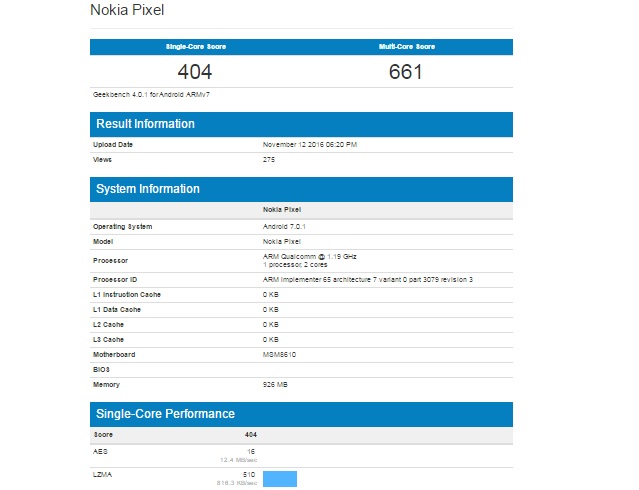Image resolution: width=639 pixels, height=490 pixels.
Task: Click the ARM implementer 65 architecture value
Action: pyautogui.click(x=368, y=280)
